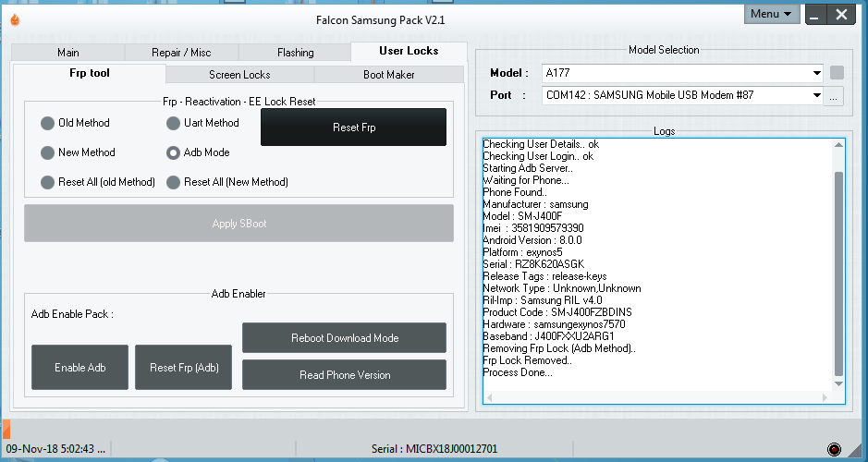Click the log line "Serial : RZ8K620ASGK"
This screenshot has height=462, width=868.
coord(533,264)
